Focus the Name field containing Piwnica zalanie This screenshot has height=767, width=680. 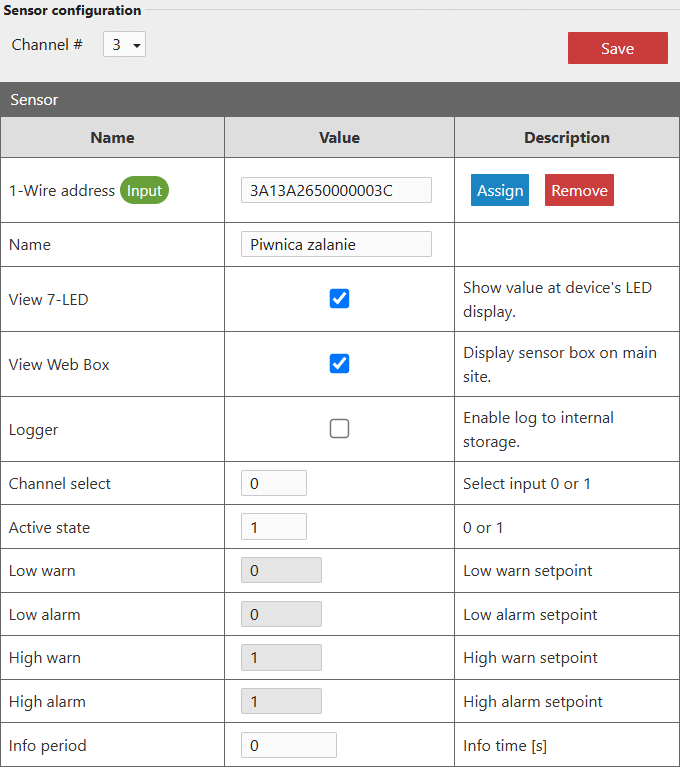336,244
